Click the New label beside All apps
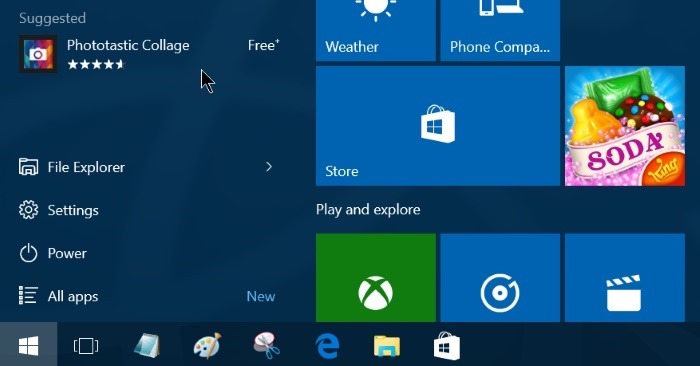The width and height of the screenshot is (700, 366). (261, 296)
